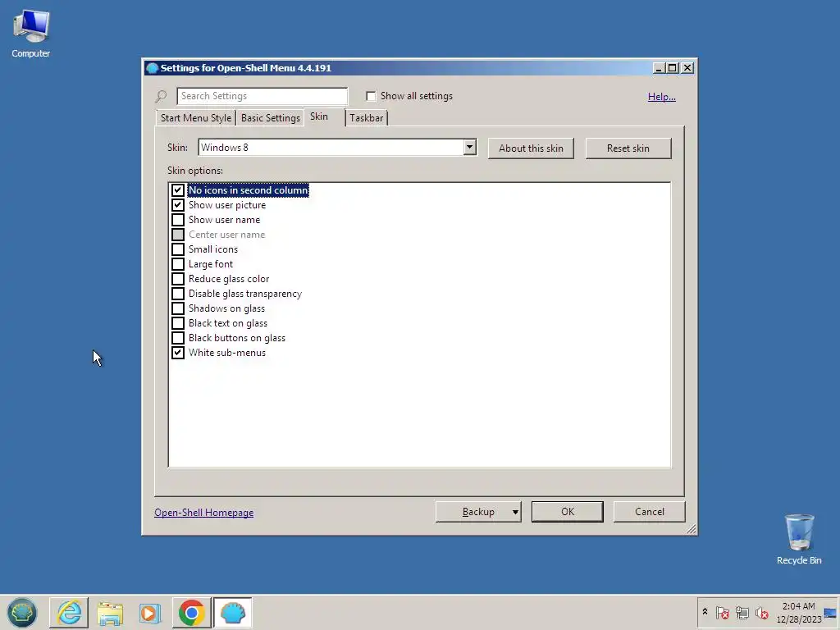Toggle Show all settings checkbox
The width and height of the screenshot is (840, 630).
(x=371, y=96)
